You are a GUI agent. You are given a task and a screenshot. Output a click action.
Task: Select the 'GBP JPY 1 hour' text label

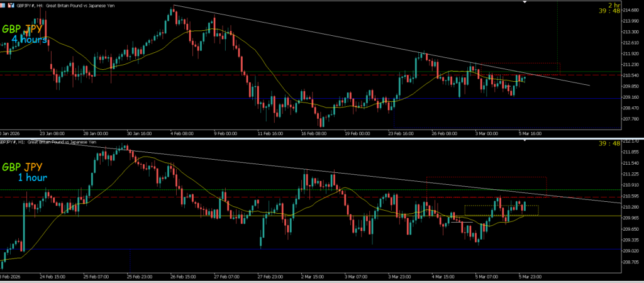click(24, 172)
